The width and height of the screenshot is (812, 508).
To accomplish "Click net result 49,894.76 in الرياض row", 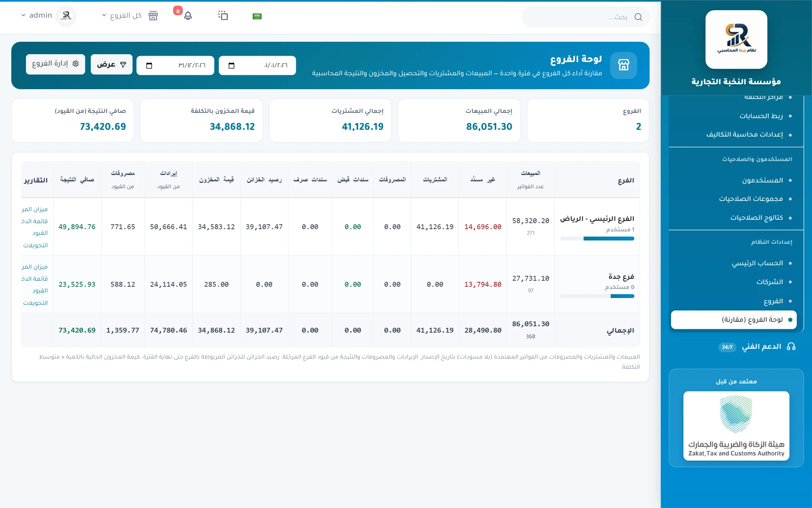I will [x=77, y=227].
